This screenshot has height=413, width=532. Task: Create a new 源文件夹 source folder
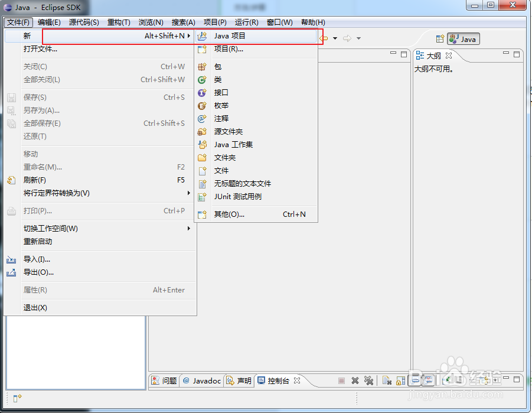coord(256,131)
